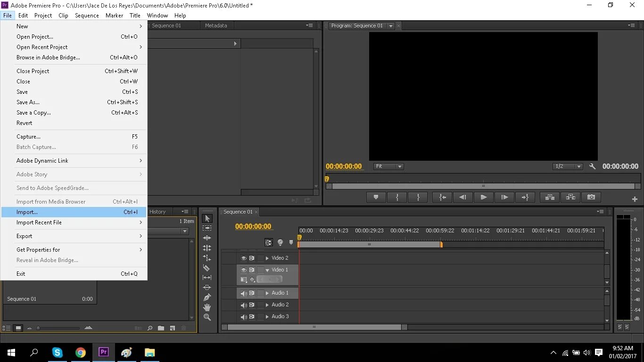Select the Ripple Edit tool
Viewport: 644px width, 362px height.
pos(207,238)
